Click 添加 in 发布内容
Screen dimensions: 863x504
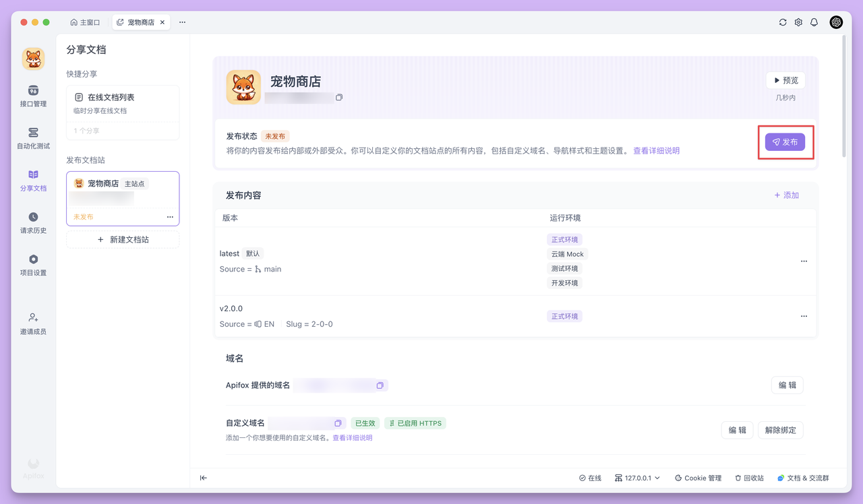[x=786, y=195]
